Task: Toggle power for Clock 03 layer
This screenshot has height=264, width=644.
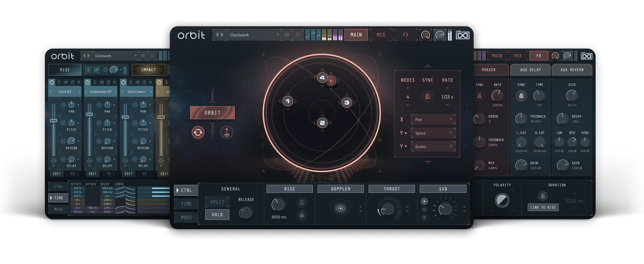Action: tap(52, 82)
